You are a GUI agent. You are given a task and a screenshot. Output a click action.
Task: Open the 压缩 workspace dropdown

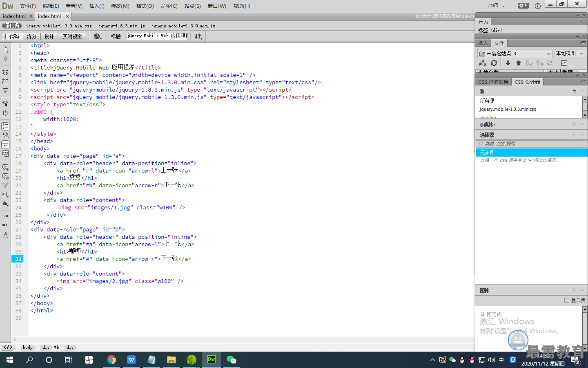497,6
